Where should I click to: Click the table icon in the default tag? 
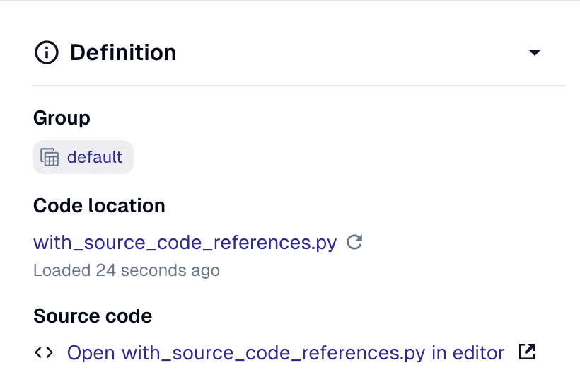click(x=50, y=157)
